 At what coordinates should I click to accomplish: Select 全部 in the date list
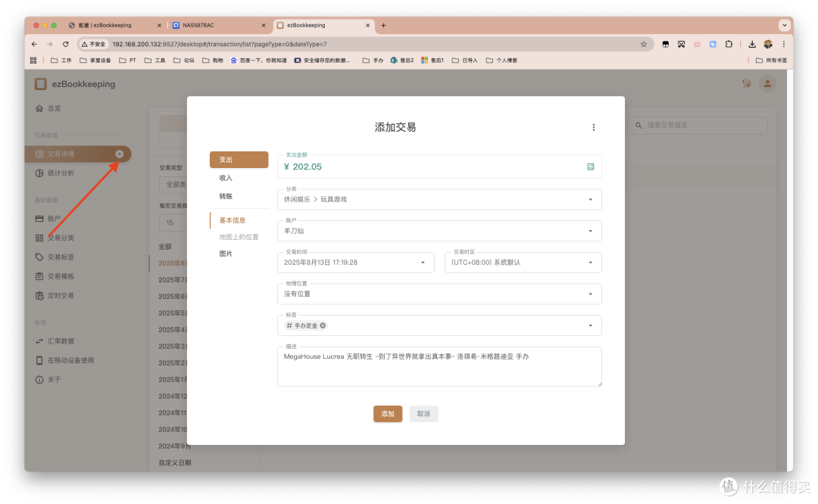coord(165,247)
